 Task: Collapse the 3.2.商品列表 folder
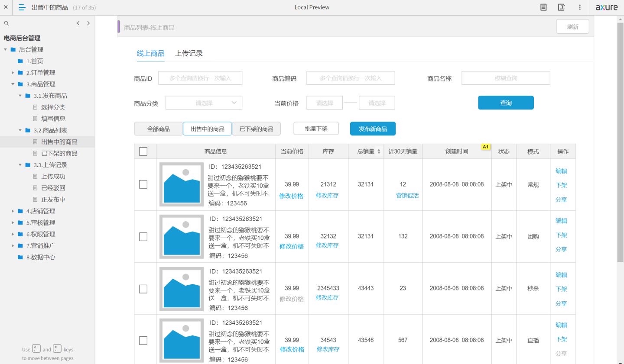(x=20, y=130)
